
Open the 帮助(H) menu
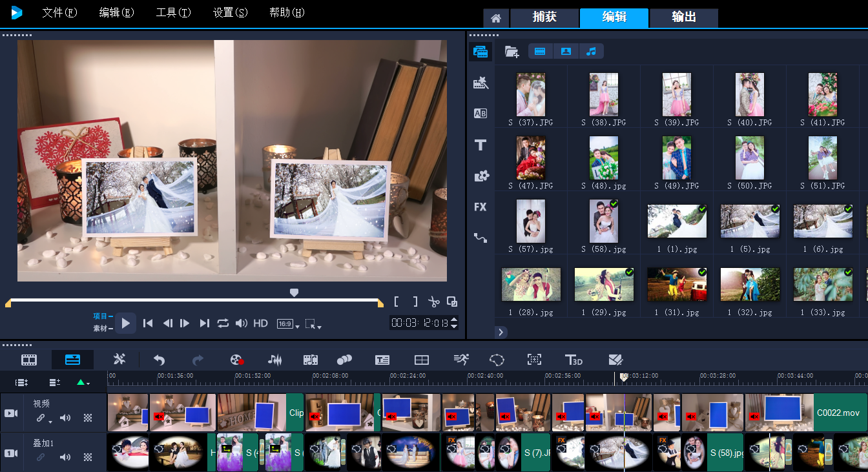click(x=287, y=13)
